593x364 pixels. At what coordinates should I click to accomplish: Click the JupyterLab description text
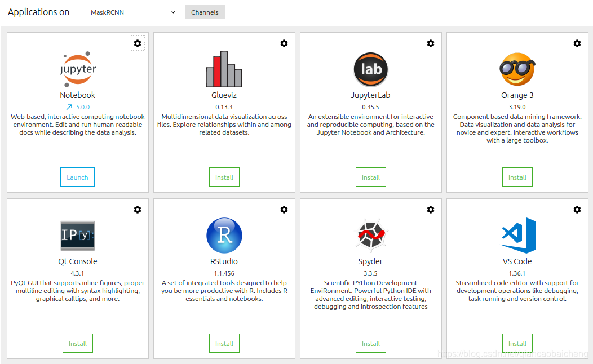click(371, 125)
